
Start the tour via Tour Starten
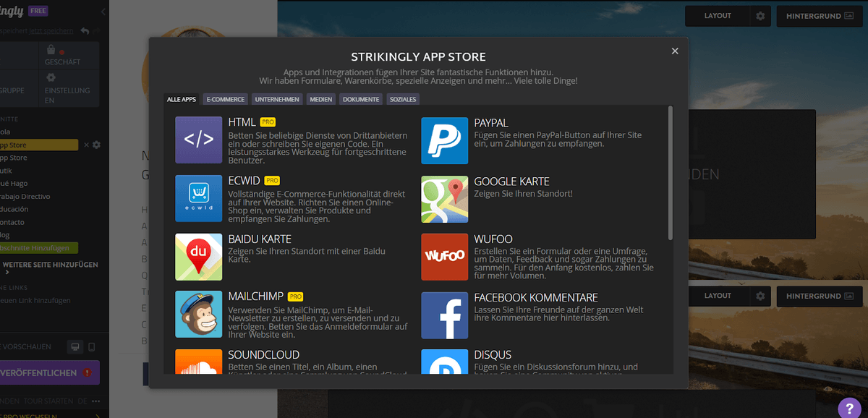coord(48,401)
